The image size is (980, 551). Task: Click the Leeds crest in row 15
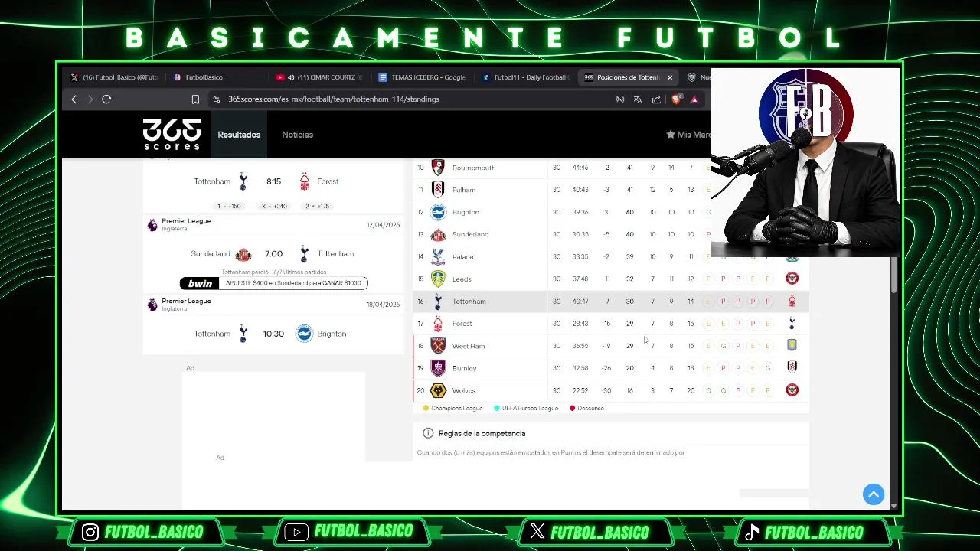click(x=438, y=279)
